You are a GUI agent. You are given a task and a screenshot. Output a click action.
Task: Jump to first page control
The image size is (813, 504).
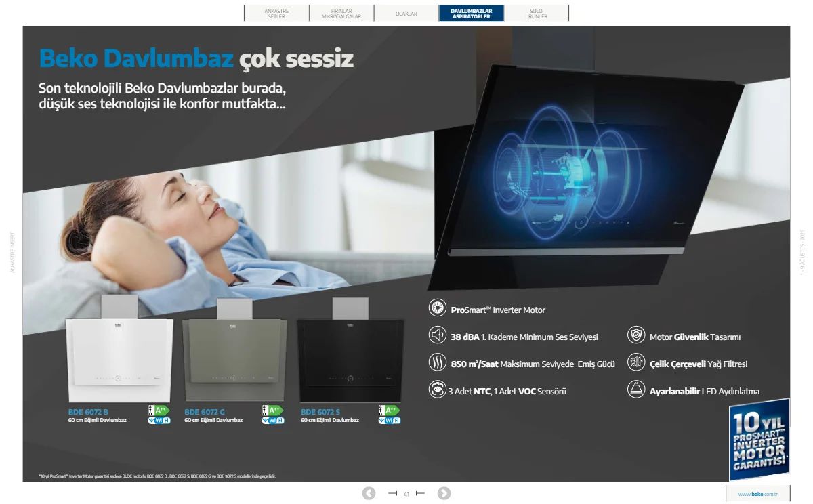(392, 493)
